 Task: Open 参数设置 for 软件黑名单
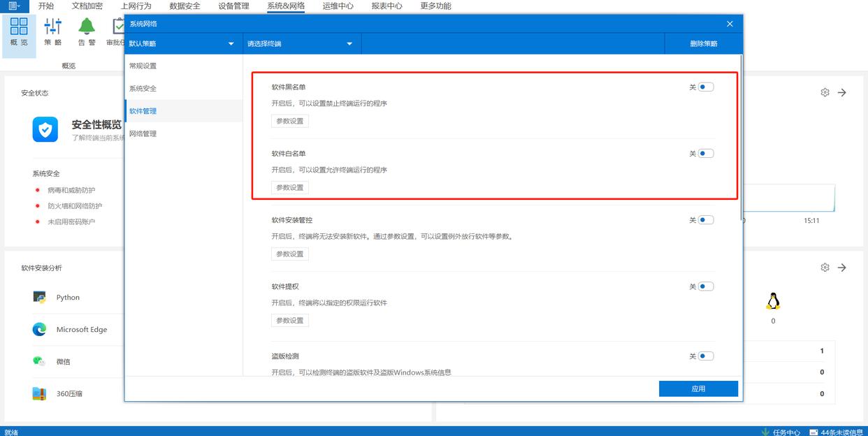[x=290, y=121]
